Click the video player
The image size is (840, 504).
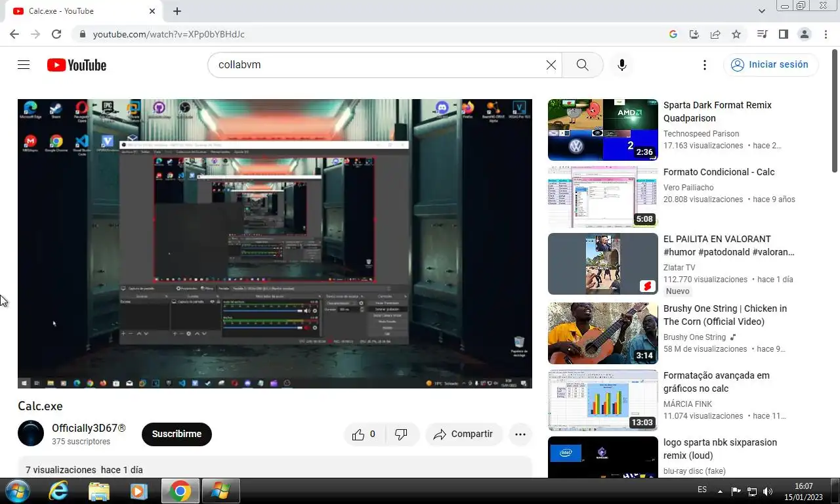pos(275,243)
